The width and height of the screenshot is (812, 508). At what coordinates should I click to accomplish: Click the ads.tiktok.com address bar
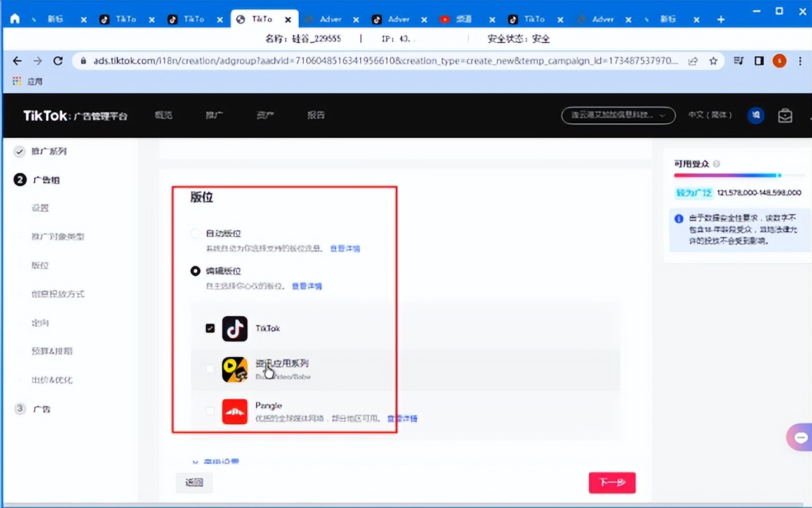click(x=381, y=61)
